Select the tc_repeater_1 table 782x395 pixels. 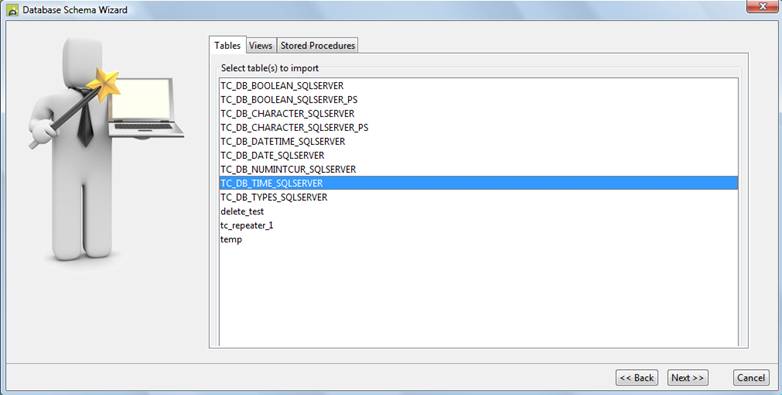[479, 225]
